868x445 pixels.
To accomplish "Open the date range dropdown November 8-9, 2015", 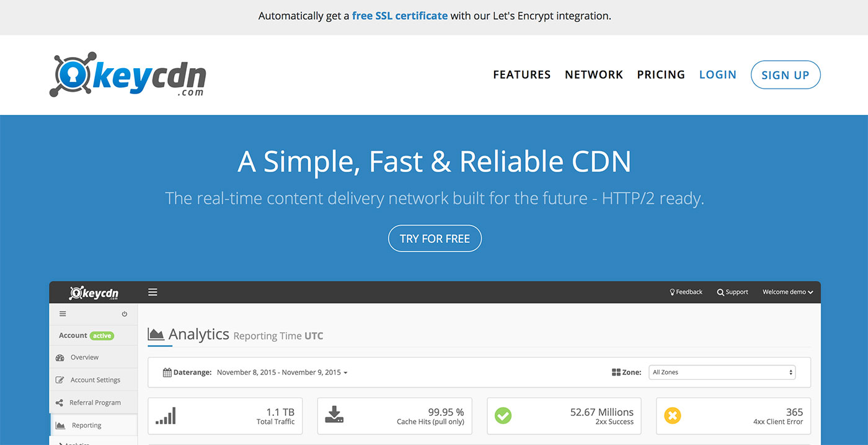I will tap(282, 372).
